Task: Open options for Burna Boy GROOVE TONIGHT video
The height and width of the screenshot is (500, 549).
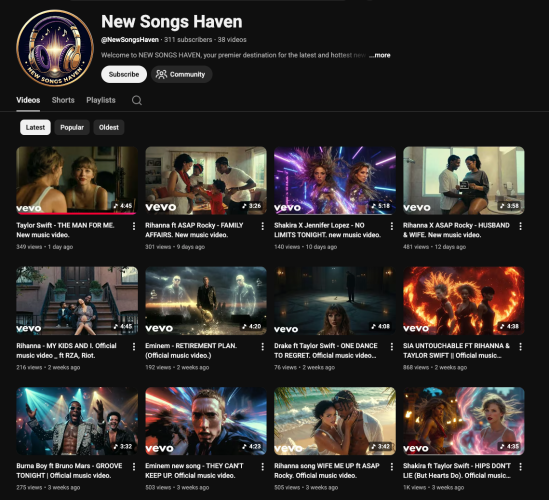Action: click(134, 467)
